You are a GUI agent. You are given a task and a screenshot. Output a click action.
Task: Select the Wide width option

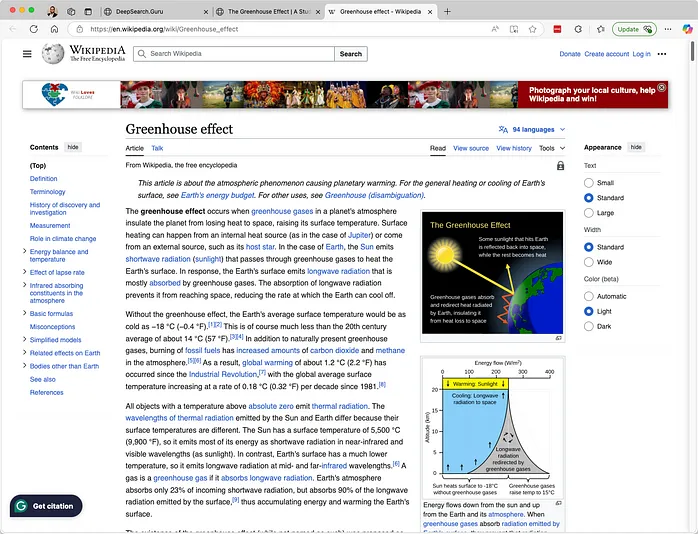coord(589,262)
